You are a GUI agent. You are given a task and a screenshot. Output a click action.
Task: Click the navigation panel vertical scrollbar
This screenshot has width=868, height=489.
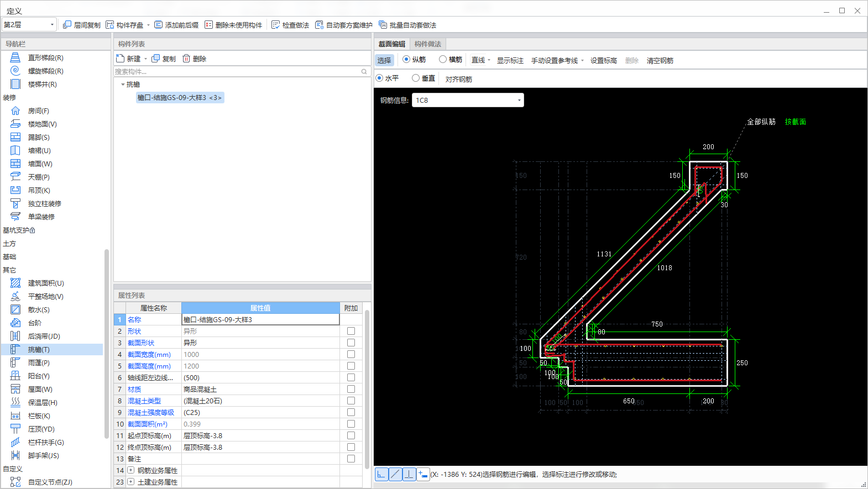[106, 343]
